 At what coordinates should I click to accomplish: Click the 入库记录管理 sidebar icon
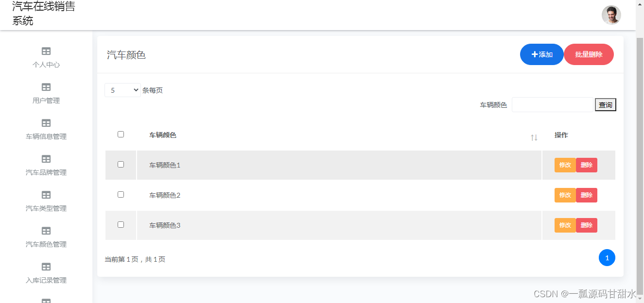point(46,267)
